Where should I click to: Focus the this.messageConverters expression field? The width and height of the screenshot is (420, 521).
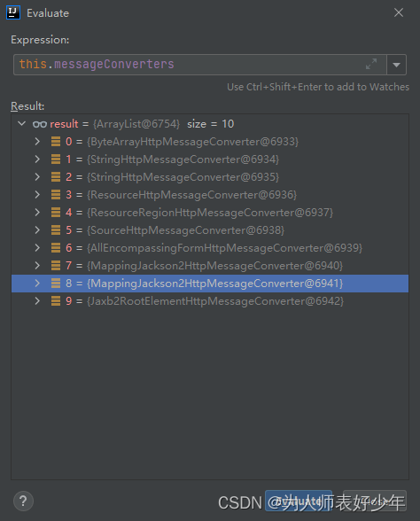pos(199,65)
